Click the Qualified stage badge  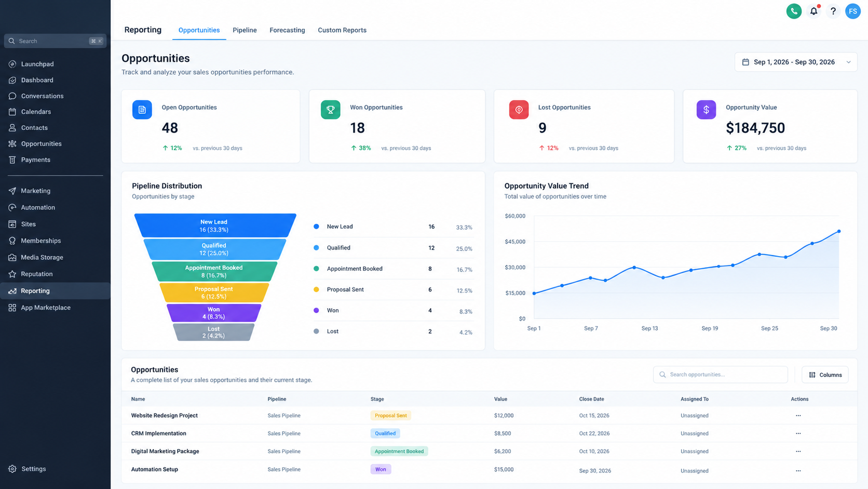[385, 433]
